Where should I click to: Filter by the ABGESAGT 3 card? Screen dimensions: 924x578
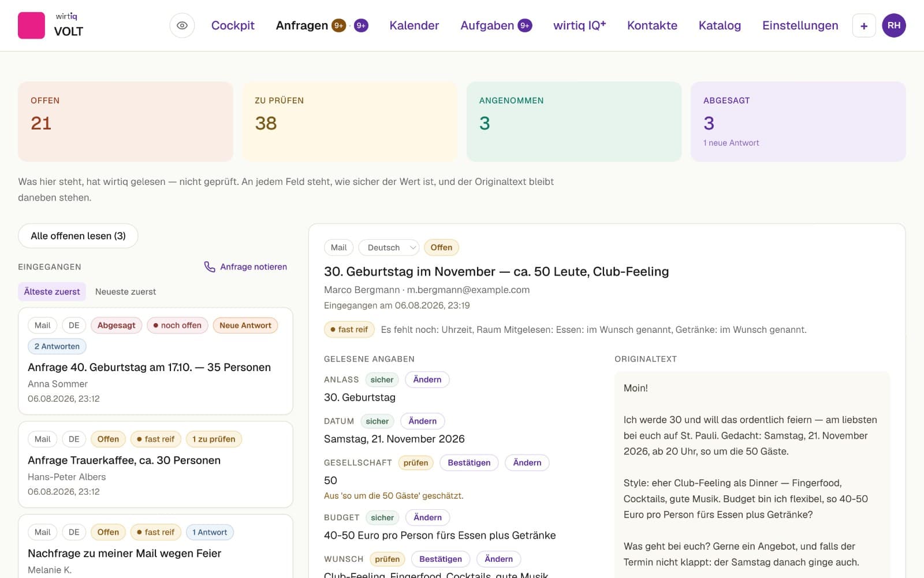[798, 121]
